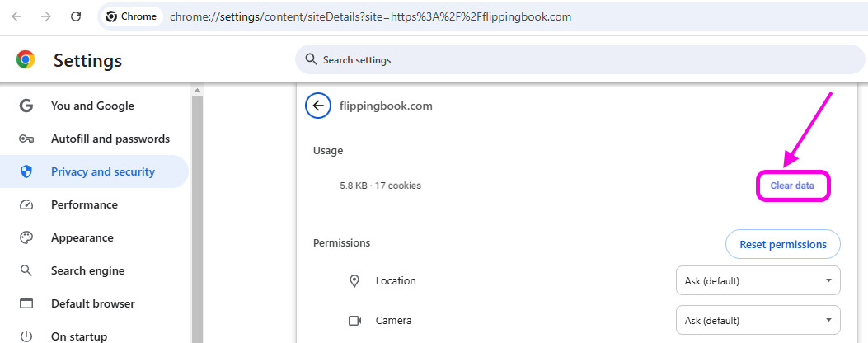Open the Camera permission dropdown
Screen dimensions: 868x343
click(758, 320)
